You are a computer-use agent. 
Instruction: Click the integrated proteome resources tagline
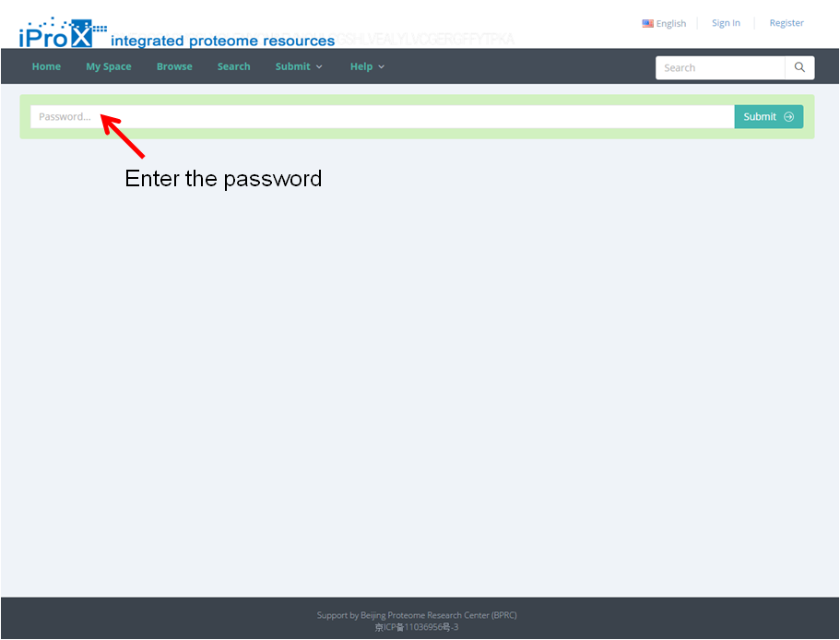coord(222,41)
